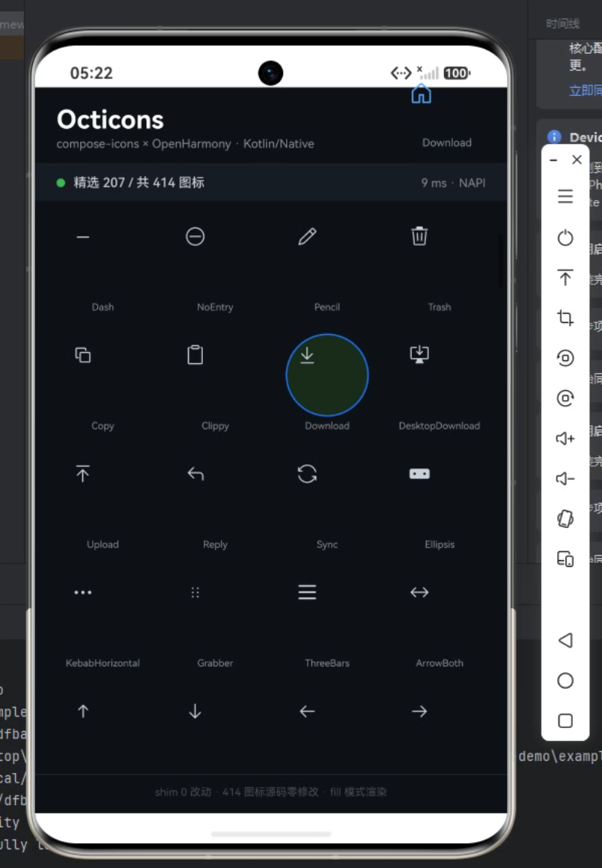
Task: Select the Dash icon in the grid
Action: (x=83, y=237)
